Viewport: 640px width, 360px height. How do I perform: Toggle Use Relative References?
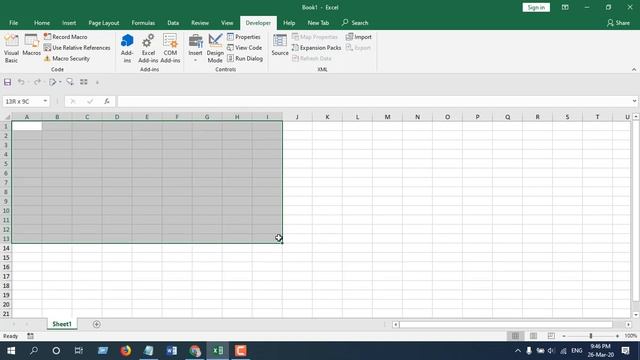(x=77, y=48)
